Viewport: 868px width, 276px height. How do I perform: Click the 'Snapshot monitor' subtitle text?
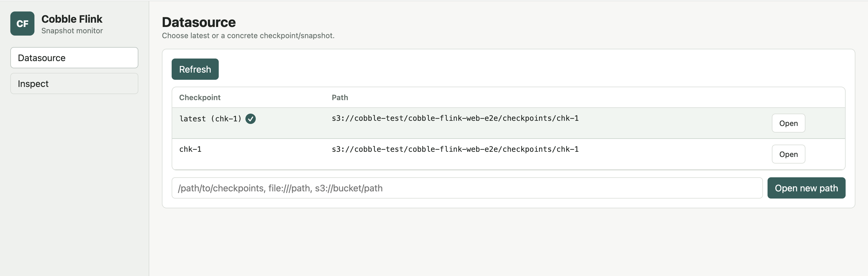(x=72, y=31)
